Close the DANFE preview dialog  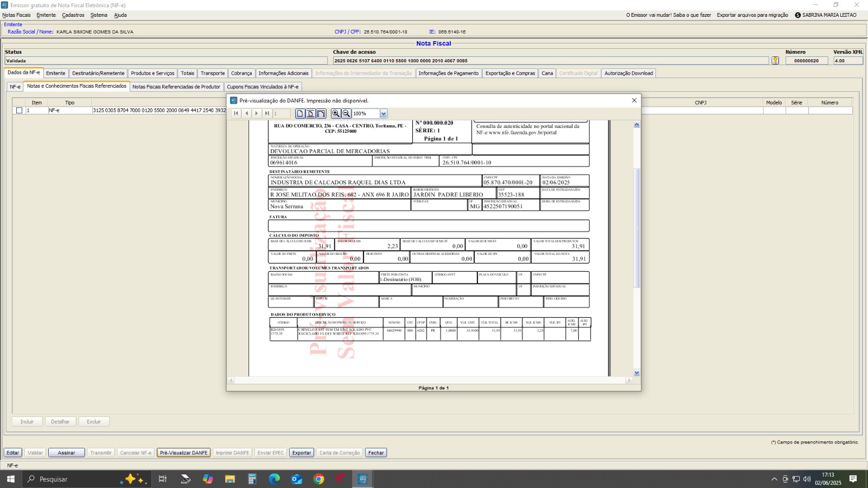point(634,100)
